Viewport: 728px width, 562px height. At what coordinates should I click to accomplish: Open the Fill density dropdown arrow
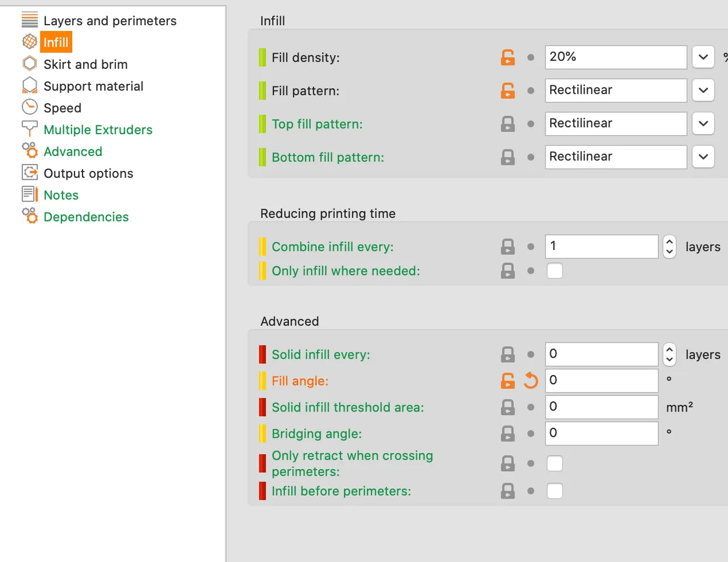pyautogui.click(x=703, y=57)
